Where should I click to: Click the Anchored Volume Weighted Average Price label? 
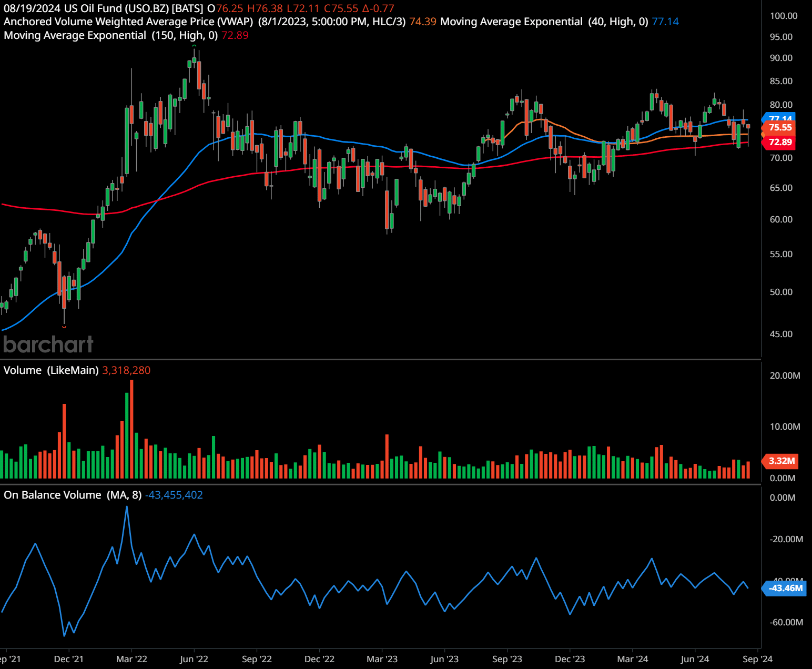pyautogui.click(x=128, y=22)
